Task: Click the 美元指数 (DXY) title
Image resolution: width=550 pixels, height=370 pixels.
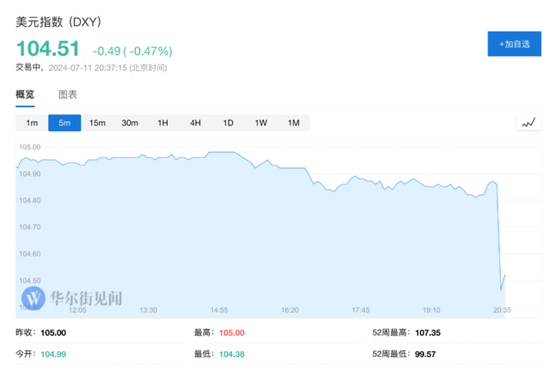Action: point(58,22)
